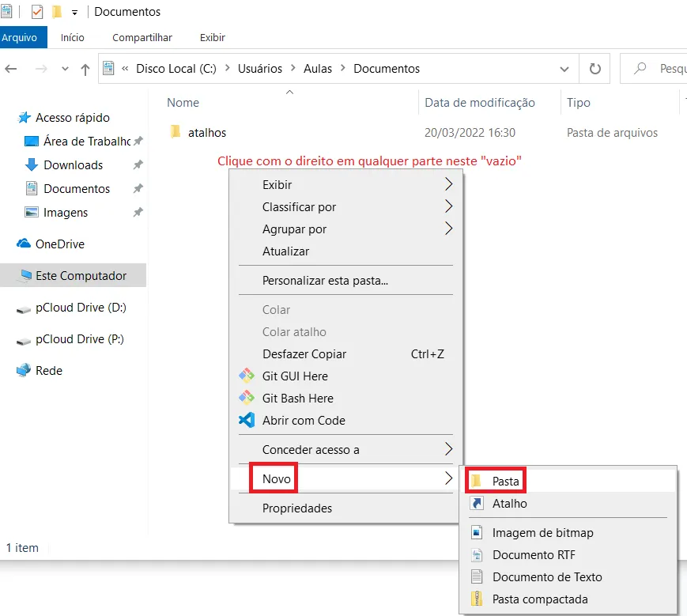The width and height of the screenshot is (687, 616).
Task: Go up one folder level
Action: [x=85, y=70]
